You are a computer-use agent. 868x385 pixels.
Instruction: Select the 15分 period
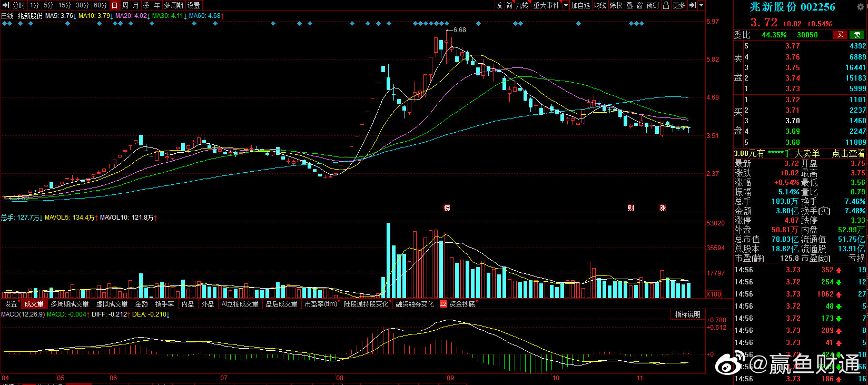(65, 5)
